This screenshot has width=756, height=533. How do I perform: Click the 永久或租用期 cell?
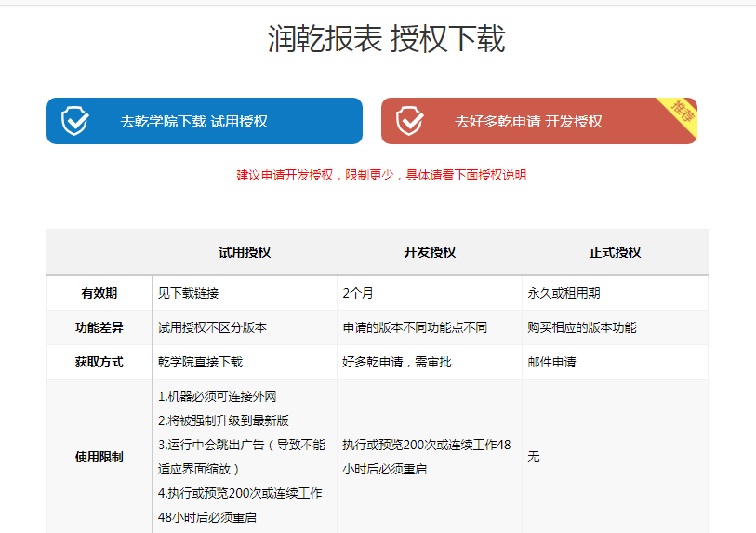(x=564, y=293)
